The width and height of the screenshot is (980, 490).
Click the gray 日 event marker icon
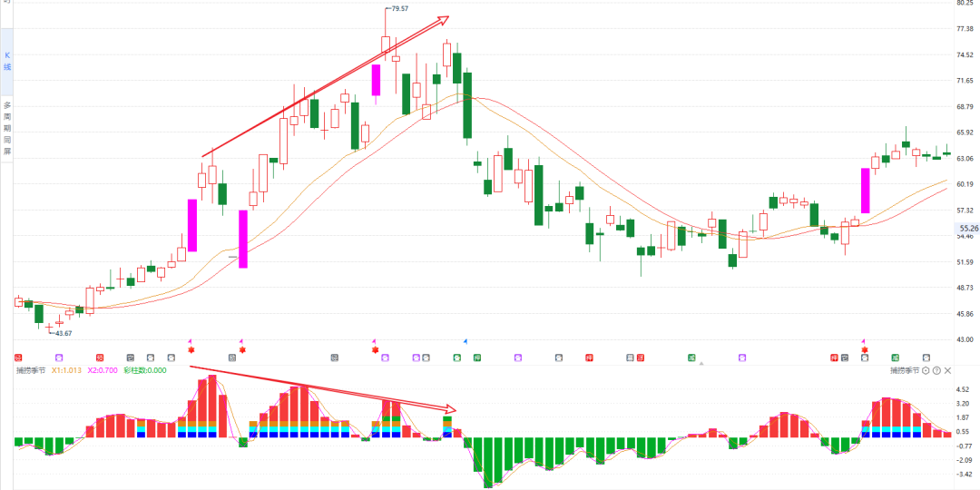coord(631,358)
